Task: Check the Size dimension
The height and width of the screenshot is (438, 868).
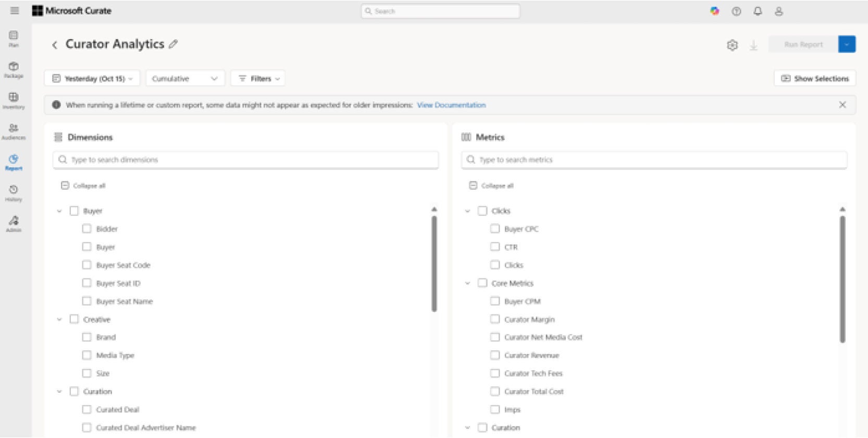Action: [86, 373]
